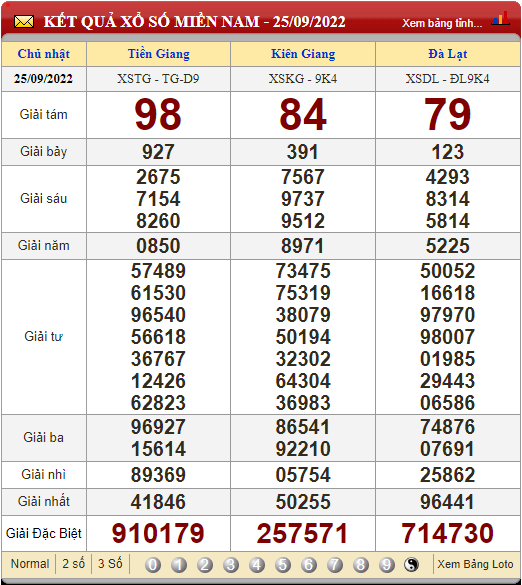Select code XSDL - ĐL9K4
The height and width of the screenshot is (585, 522).
pyautogui.click(x=447, y=79)
